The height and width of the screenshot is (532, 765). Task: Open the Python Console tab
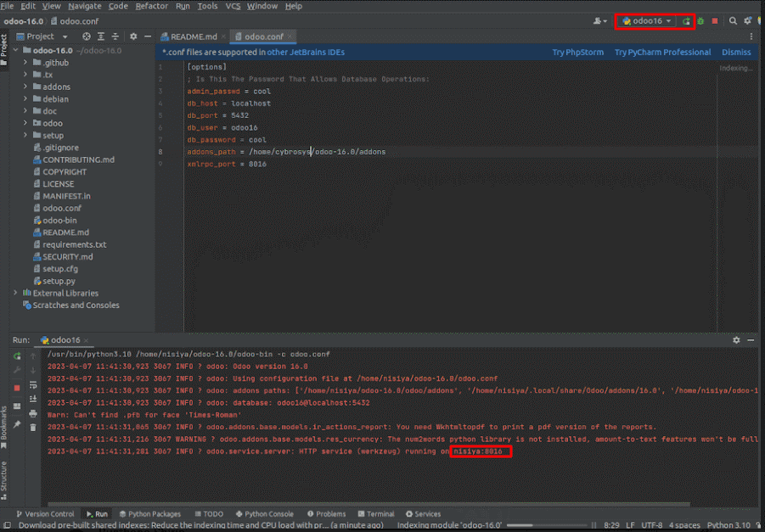pos(264,514)
